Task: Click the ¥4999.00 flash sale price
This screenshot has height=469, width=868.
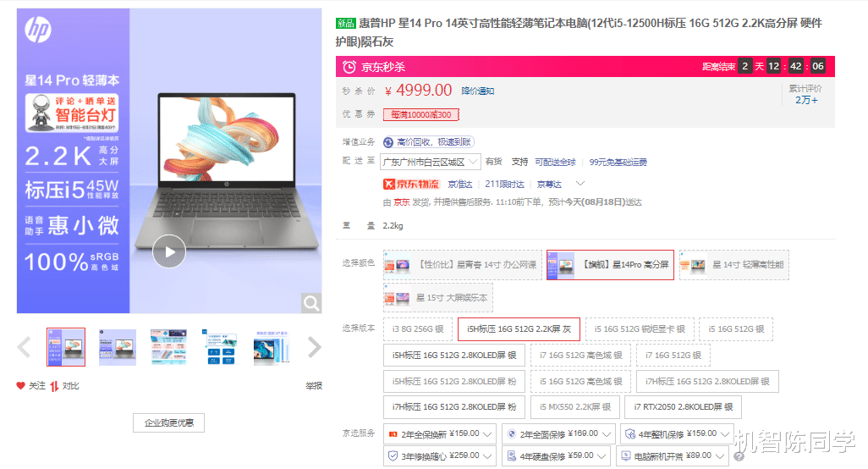Action: click(x=419, y=91)
